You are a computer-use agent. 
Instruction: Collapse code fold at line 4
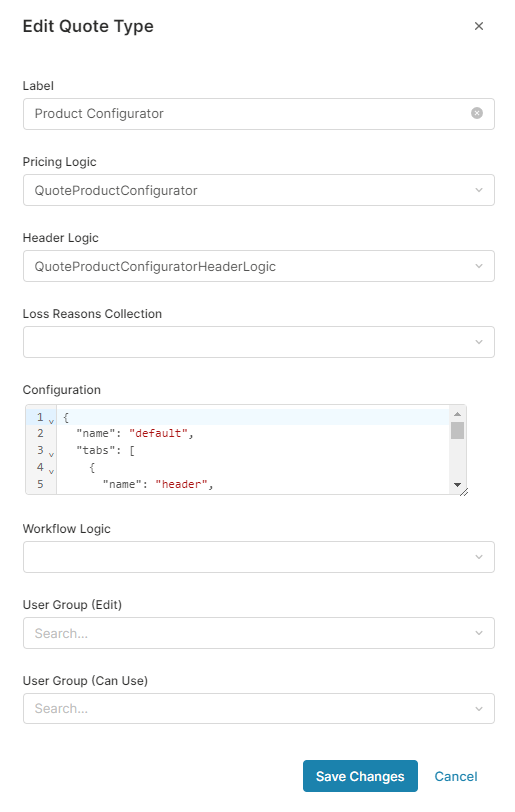pyautogui.click(x=51, y=472)
